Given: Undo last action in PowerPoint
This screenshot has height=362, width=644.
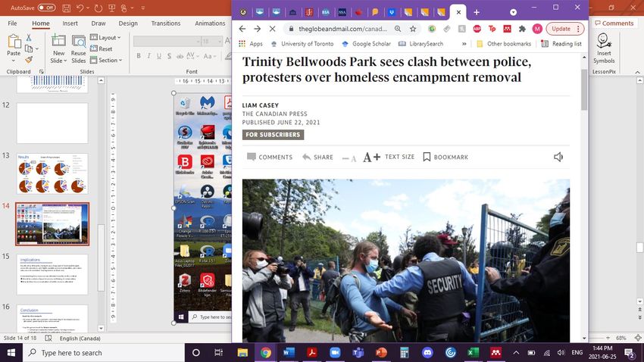Looking at the screenshot, I should click(x=80, y=8).
